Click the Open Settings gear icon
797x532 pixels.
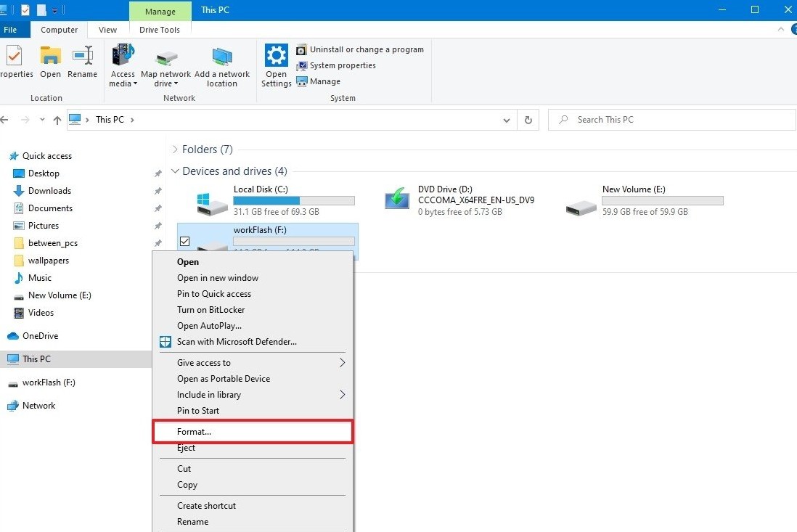pyautogui.click(x=276, y=56)
